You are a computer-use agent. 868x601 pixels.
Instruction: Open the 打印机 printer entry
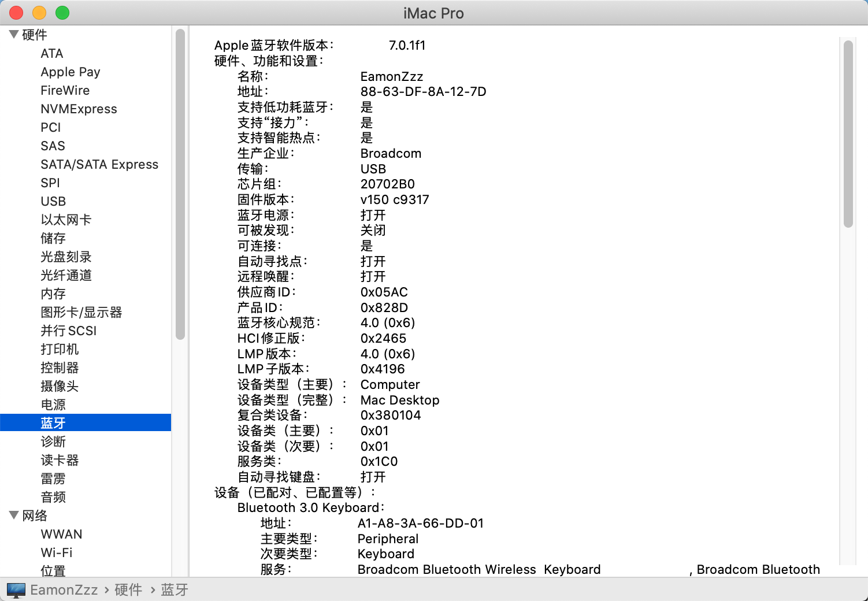pyautogui.click(x=60, y=349)
